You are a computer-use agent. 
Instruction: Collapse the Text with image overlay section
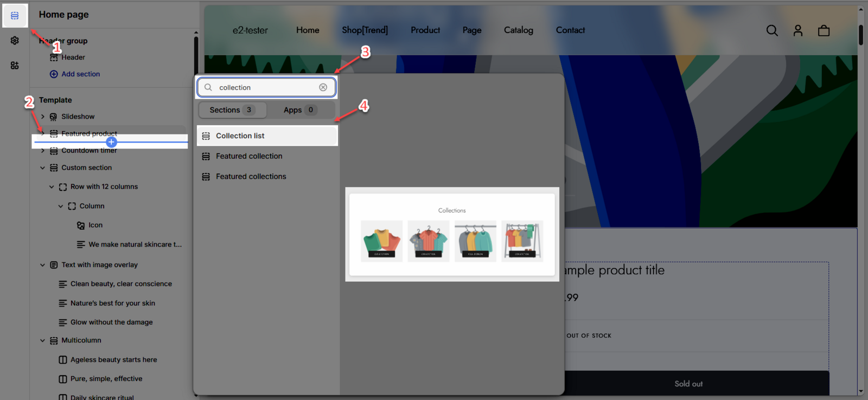click(x=43, y=265)
